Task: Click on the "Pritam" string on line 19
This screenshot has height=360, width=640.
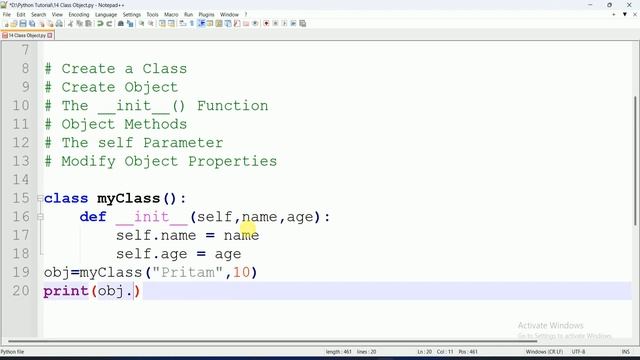Action: (x=188, y=272)
